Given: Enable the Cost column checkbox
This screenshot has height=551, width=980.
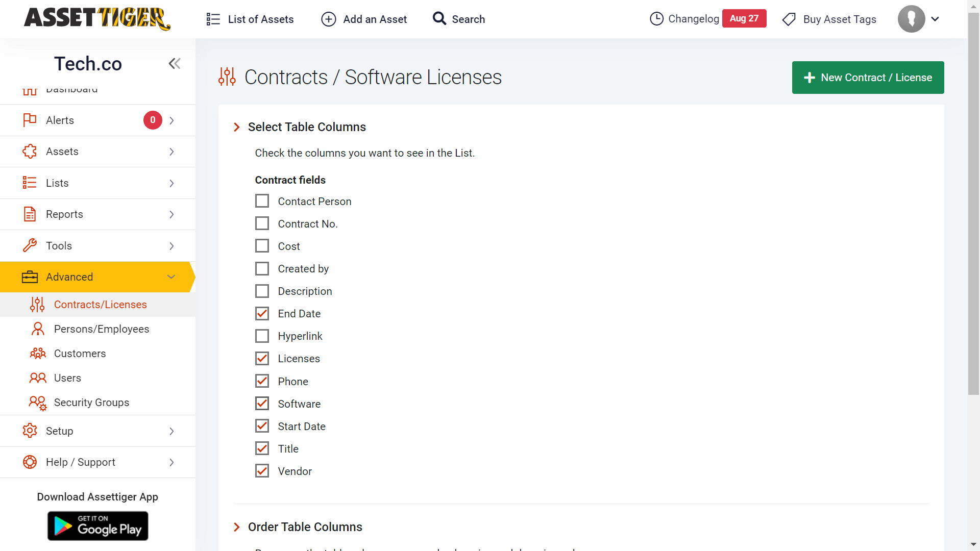Looking at the screenshot, I should 262,245.
